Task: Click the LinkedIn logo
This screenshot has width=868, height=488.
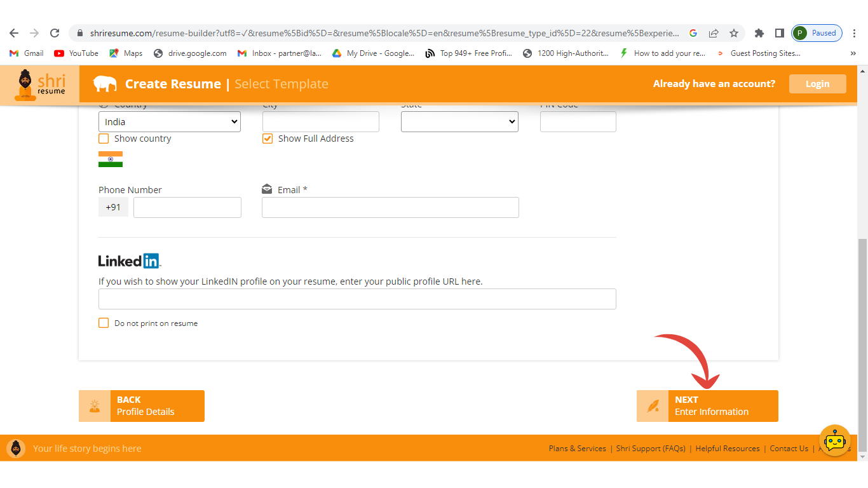Action: (130, 261)
